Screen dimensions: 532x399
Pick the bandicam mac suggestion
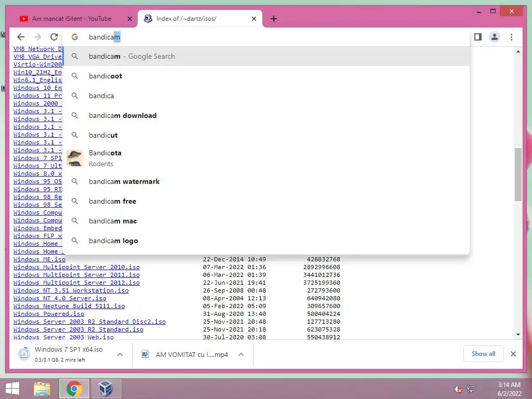(267, 221)
